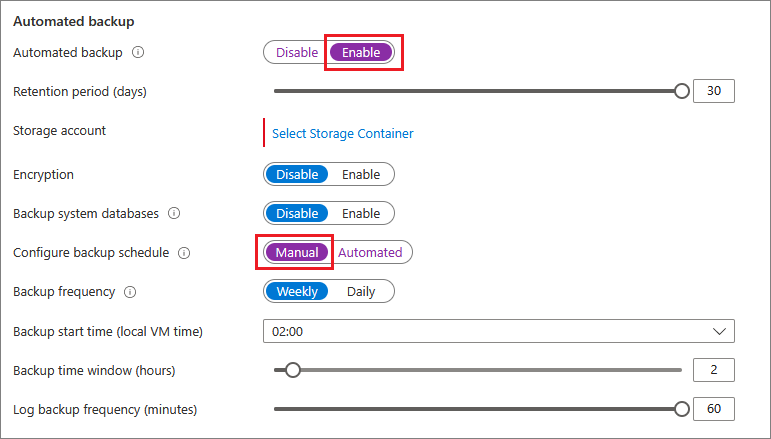Click Retention period slider handle
771x439 pixels.
point(682,91)
